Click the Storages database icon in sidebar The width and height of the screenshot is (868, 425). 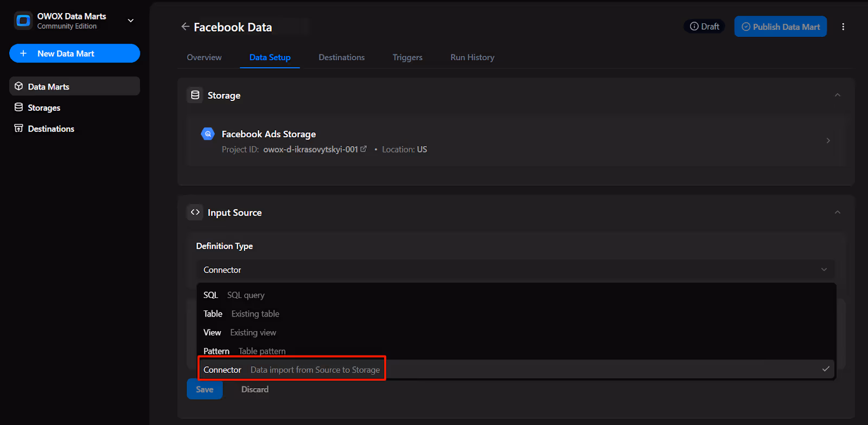pos(19,107)
